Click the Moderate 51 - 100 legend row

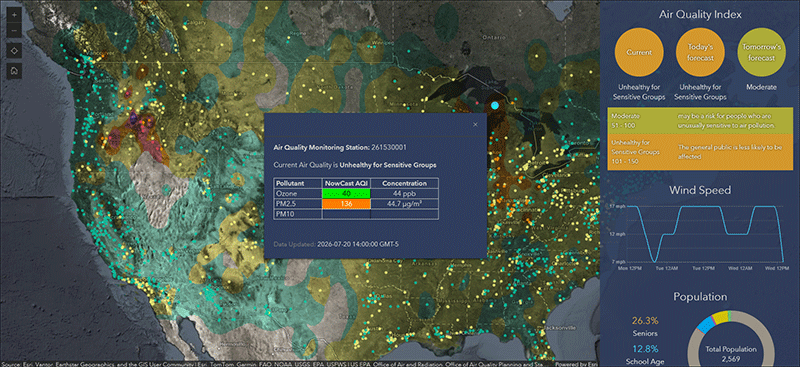pyautogui.click(x=700, y=121)
